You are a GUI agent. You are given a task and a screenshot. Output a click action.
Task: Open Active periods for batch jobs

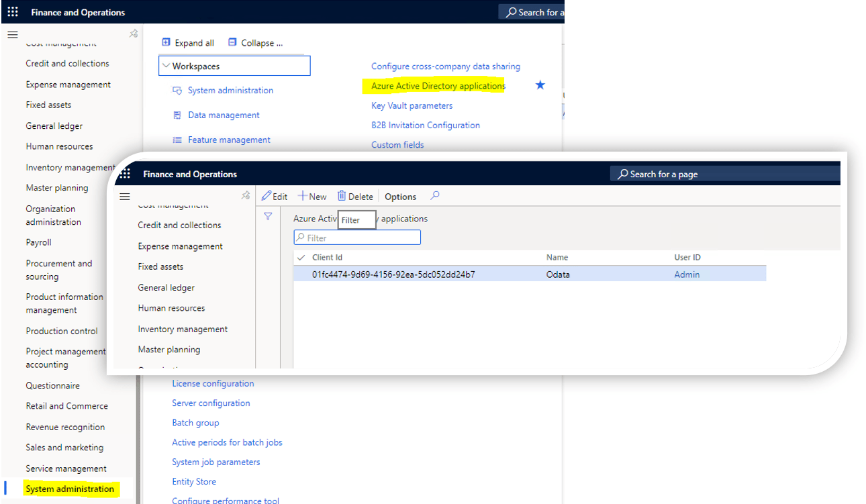[227, 442]
